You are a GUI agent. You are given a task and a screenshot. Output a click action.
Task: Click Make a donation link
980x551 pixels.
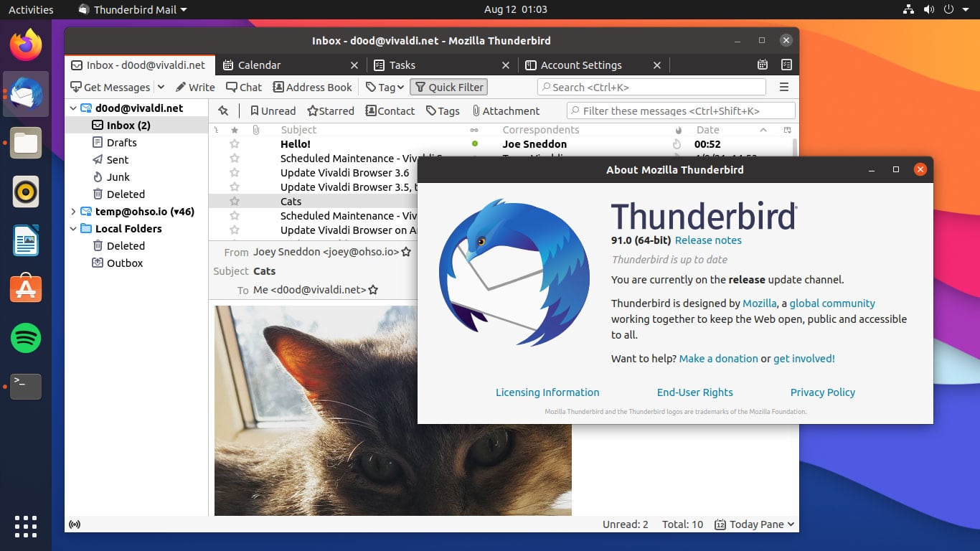click(x=718, y=359)
